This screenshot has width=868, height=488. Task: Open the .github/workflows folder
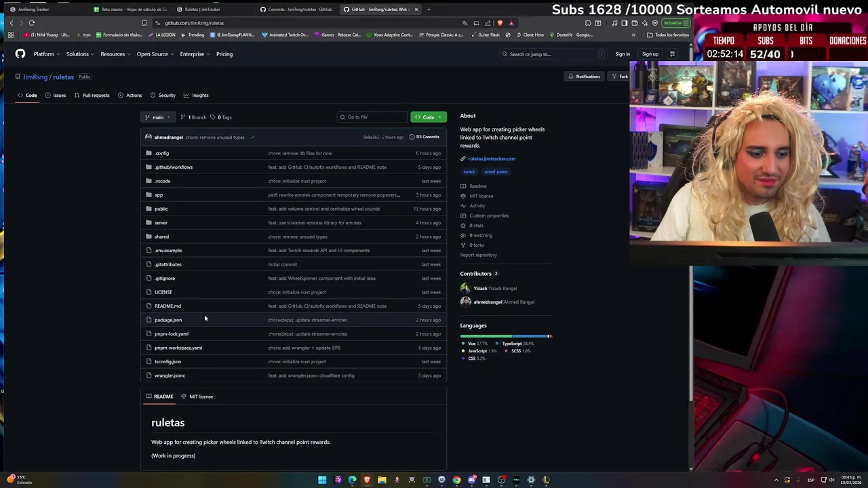pyautogui.click(x=174, y=167)
